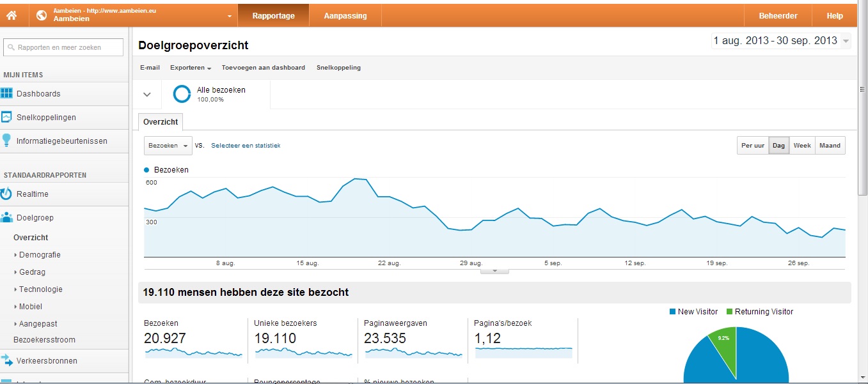
Task: Expand the segment chevron beside Alle bezoeken
Action: tap(147, 95)
